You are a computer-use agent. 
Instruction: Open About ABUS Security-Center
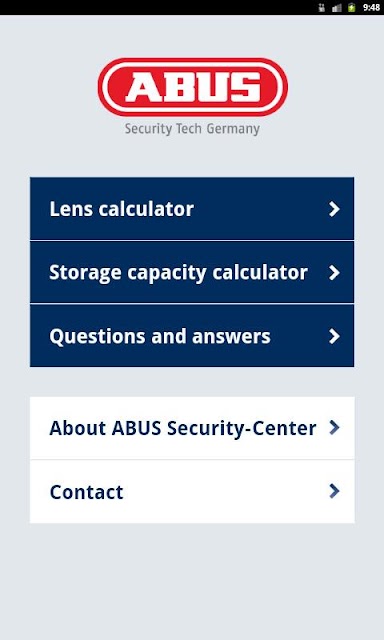pyautogui.click(x=192, y=428)
